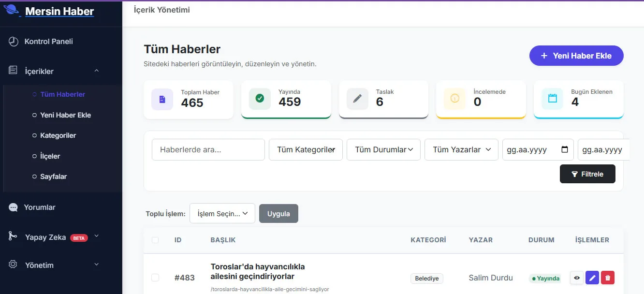The width and height of the screenshot is (644, 294).
Task: Click the Taslak 6 stat card
Action: click(384, 99)
